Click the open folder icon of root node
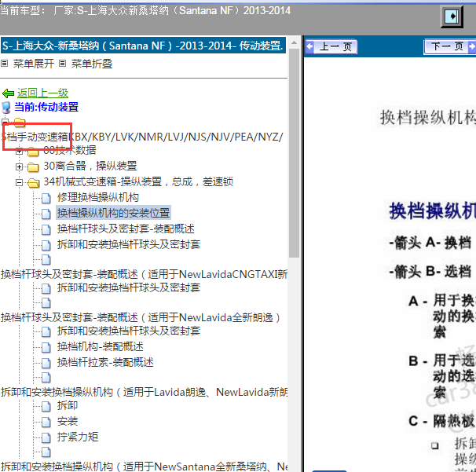 [20, 123]
